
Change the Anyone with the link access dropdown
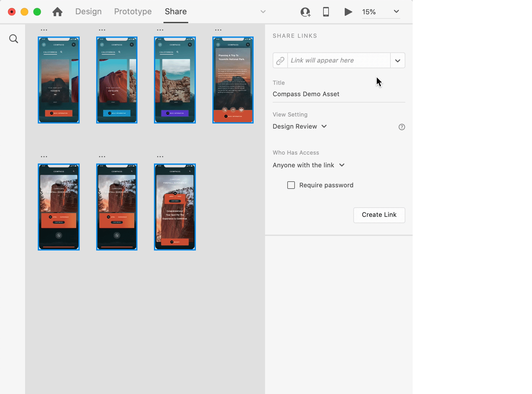pos(309,165)
